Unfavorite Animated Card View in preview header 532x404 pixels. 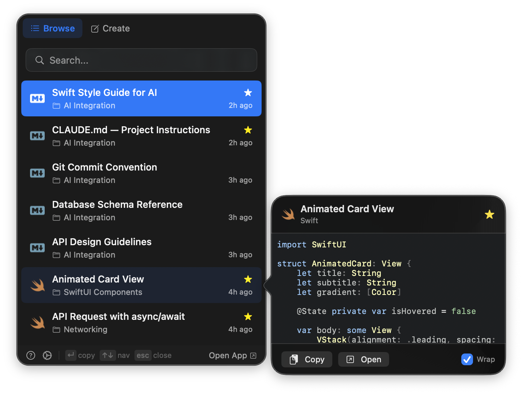coord(489,214)
